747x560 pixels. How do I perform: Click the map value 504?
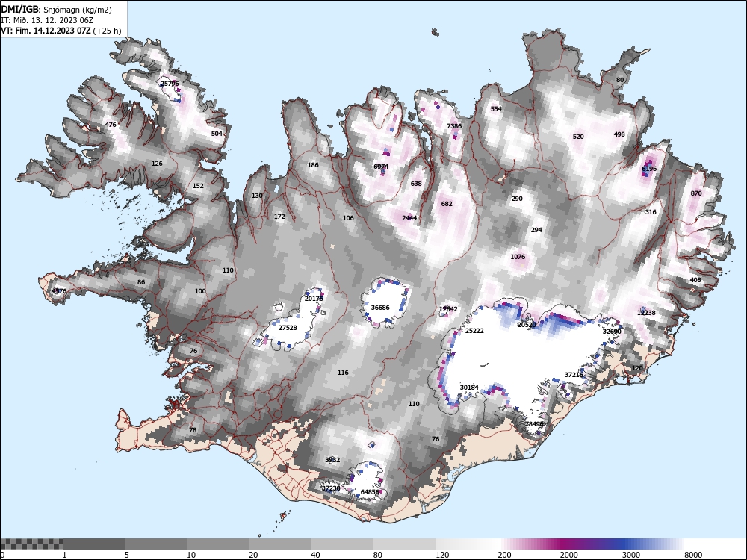[x=217, y=134]
